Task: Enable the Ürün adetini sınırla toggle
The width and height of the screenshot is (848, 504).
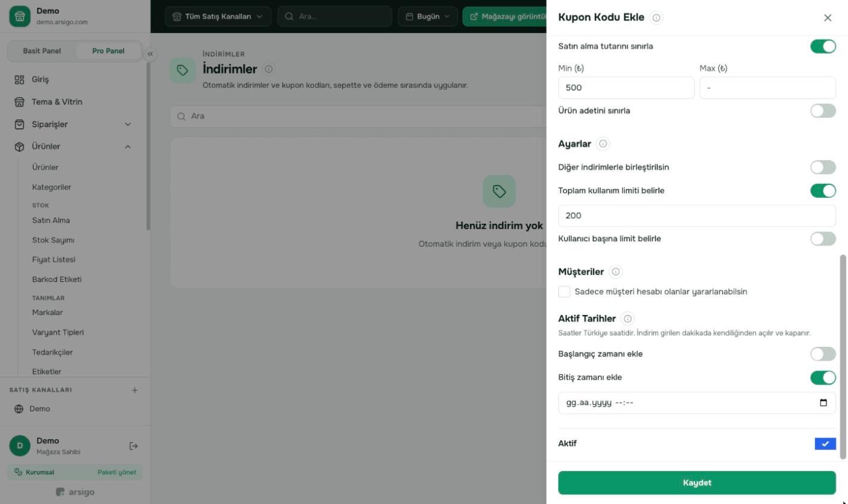Action: pos(823,110)
